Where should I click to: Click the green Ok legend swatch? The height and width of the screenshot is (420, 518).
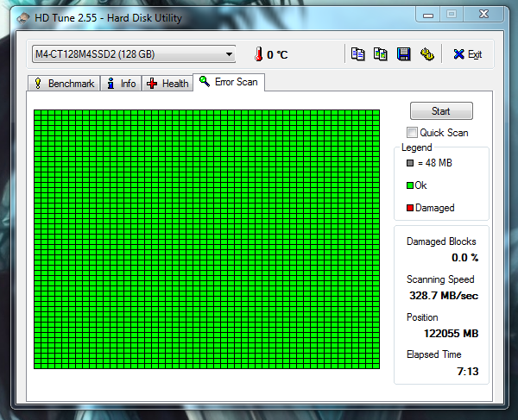click(410, 185)
